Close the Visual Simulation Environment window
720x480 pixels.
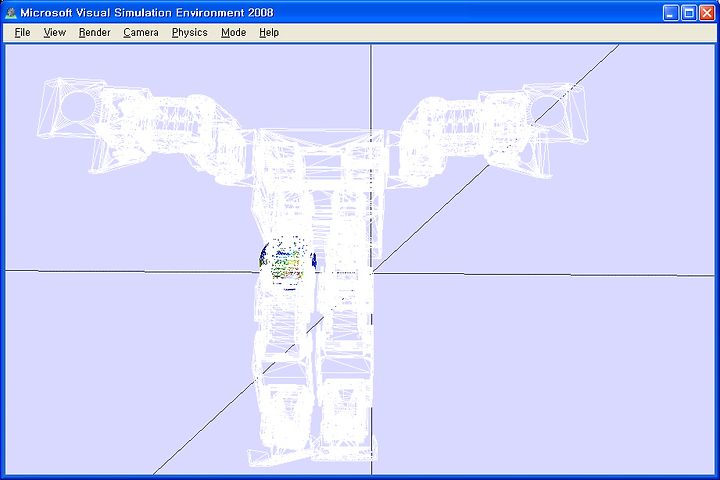coord(707,13)
